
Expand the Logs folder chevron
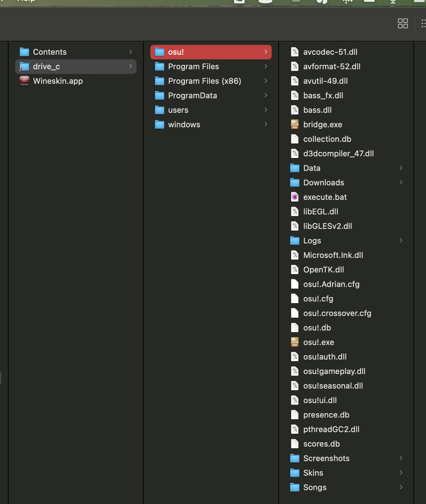(401, 240)
